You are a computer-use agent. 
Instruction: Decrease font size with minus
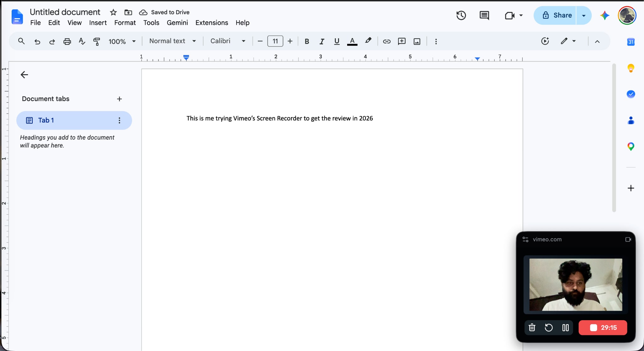[260, 41]
